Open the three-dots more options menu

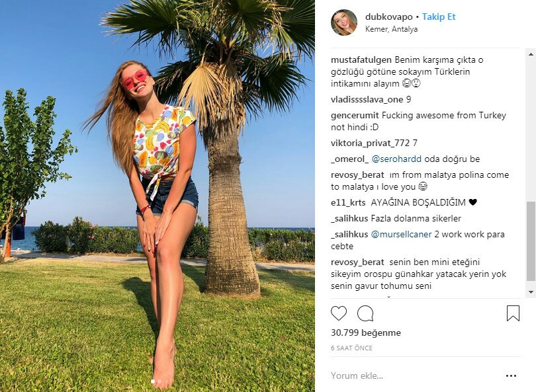pos(511,376)
